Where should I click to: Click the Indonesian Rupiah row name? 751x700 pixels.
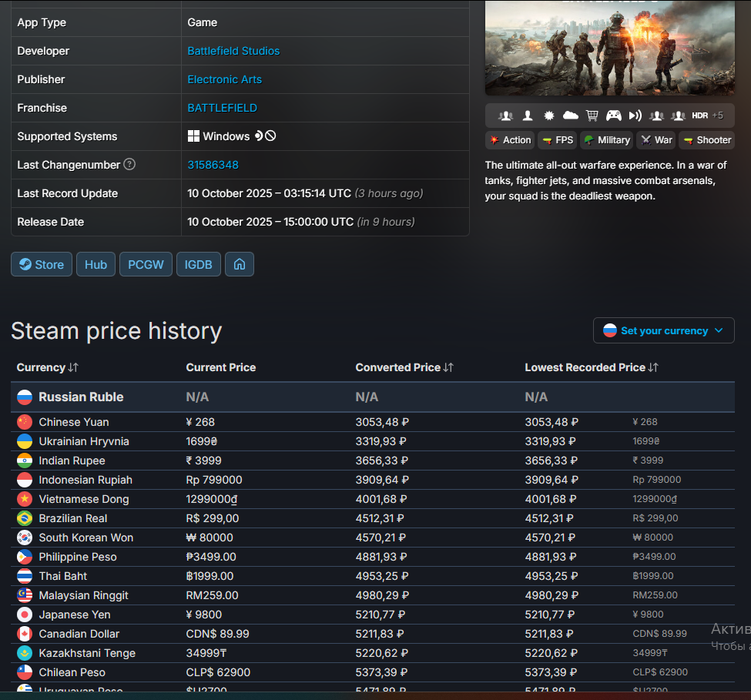click(85, 480)
